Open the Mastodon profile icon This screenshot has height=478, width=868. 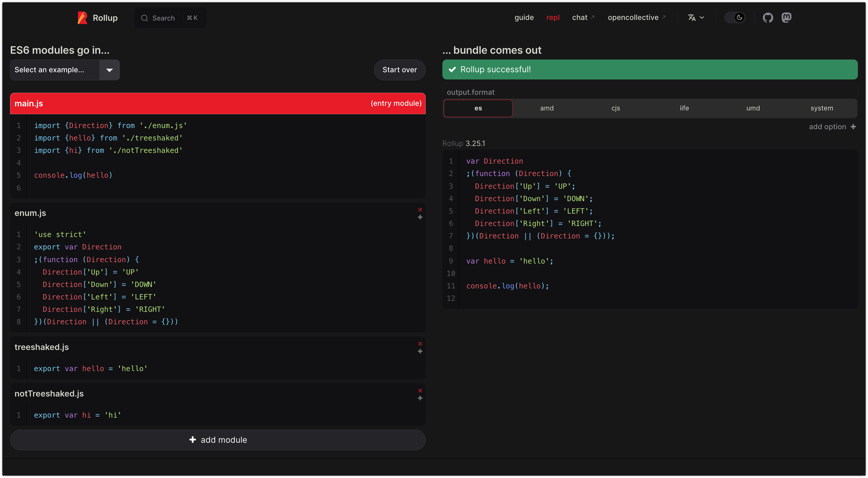pyautogui.click(x=786, y=18)
